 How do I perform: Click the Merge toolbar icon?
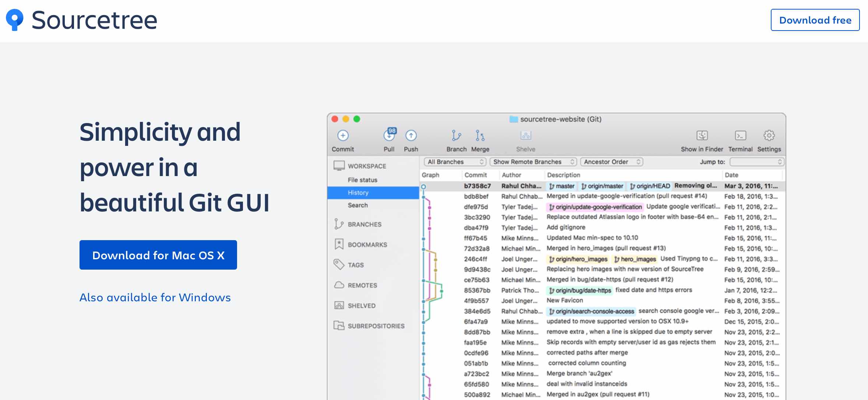pyautogui.click(x=480, y=136)
